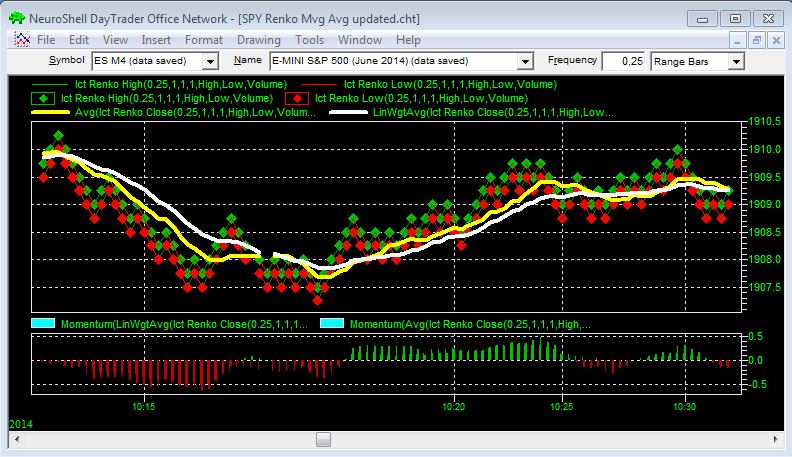Image resolution: width=792 pixels, height=457 pixels.
Task: Click the Symbol field showing ES M4
Action: tap(147, 61)
